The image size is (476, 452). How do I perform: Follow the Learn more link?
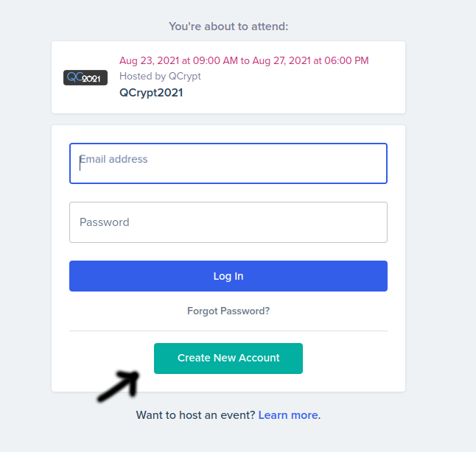(289, 415)
